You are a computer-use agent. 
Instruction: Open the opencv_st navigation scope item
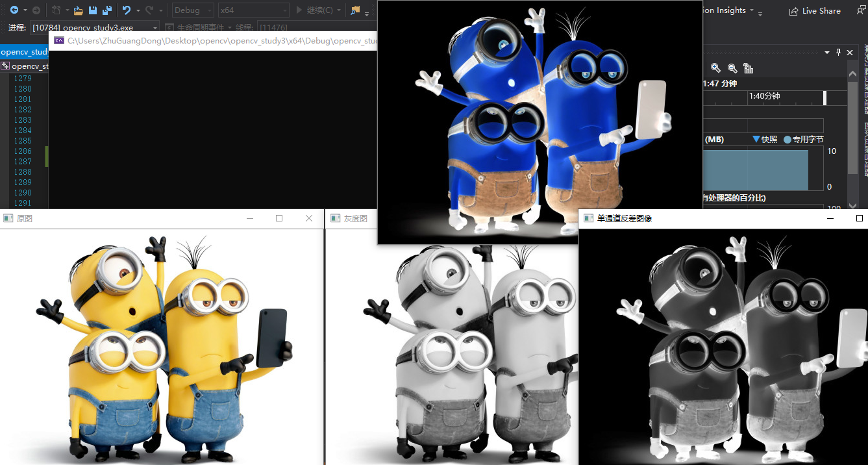coord(25,66)
